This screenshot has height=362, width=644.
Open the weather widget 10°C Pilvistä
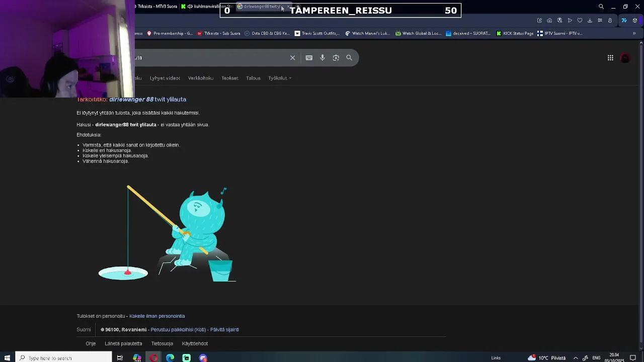coord(547,358)
